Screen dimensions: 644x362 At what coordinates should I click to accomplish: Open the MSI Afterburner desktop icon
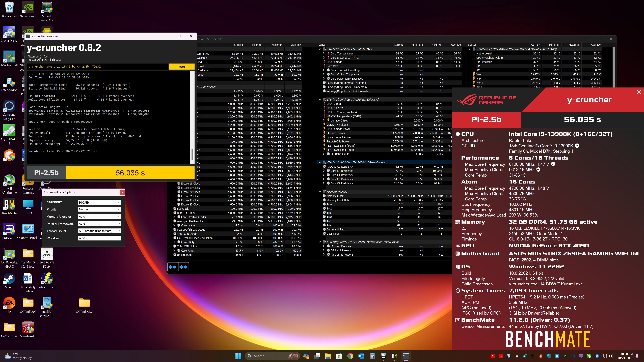click(x=9, y=184)
